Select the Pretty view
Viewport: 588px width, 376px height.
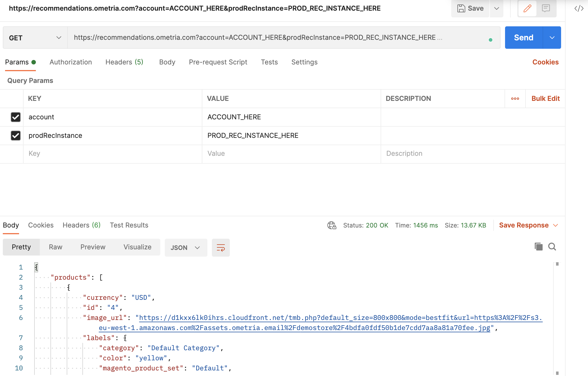click(21, 247)
